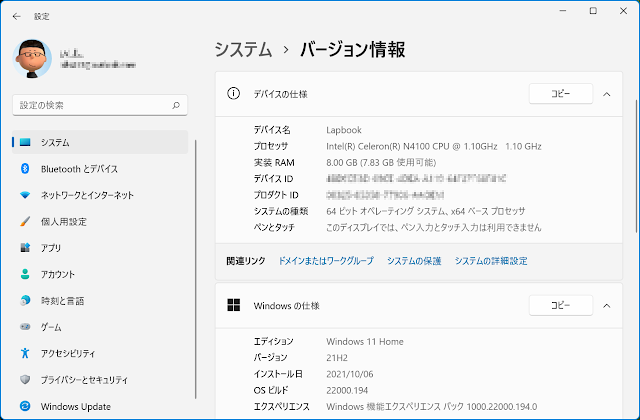Open 個人用設定 paintbrush icon

[25, 222]
